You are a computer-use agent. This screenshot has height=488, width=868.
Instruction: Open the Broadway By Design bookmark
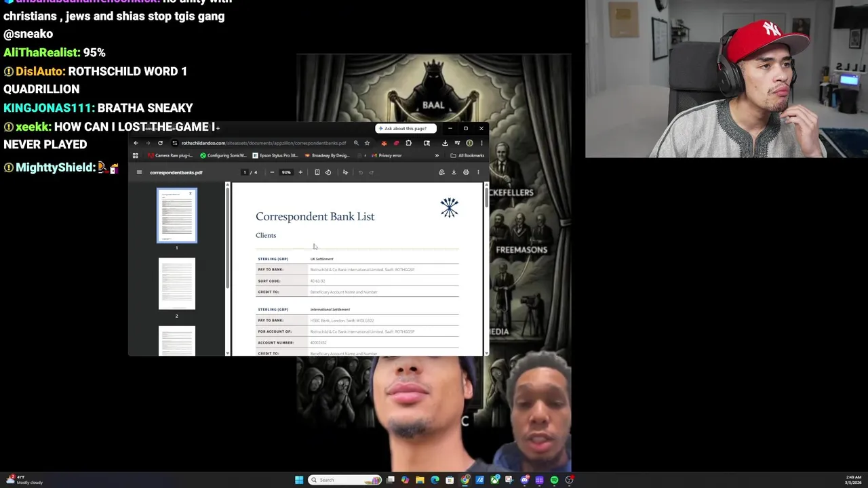pos(327,155)
